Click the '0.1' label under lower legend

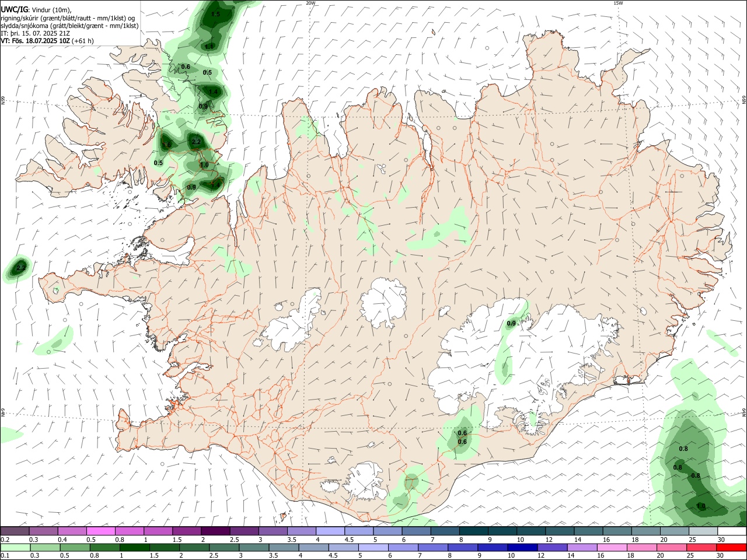[5, 555]
